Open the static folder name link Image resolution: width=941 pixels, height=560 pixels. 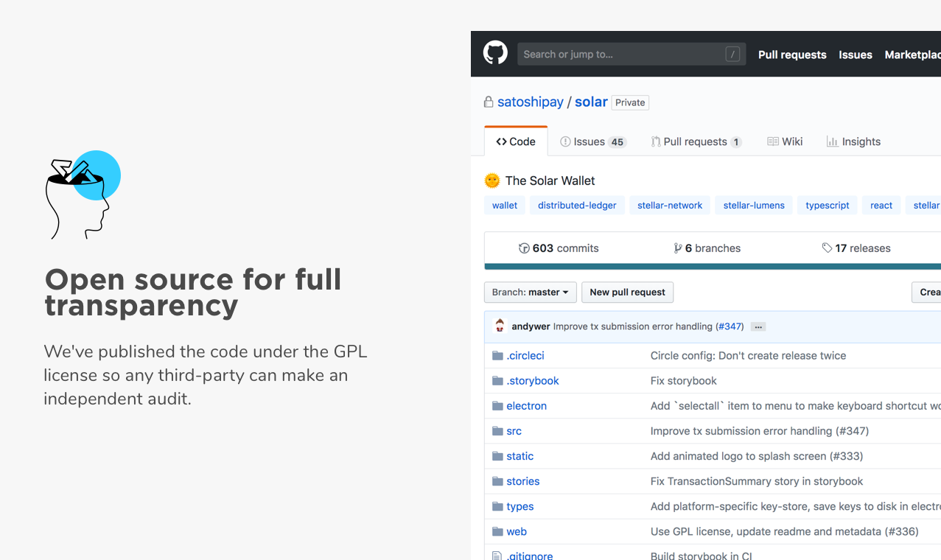(x=520, y=456)
